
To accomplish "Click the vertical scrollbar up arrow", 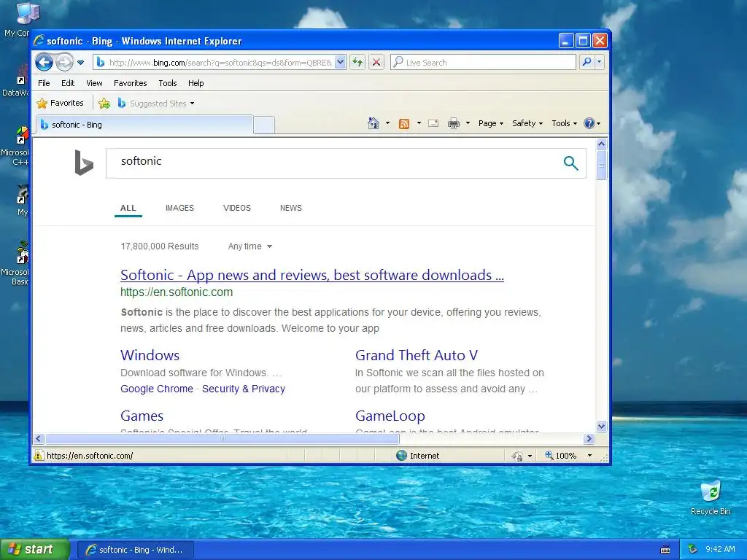I will pyautogui.click(x=601, y=144).
